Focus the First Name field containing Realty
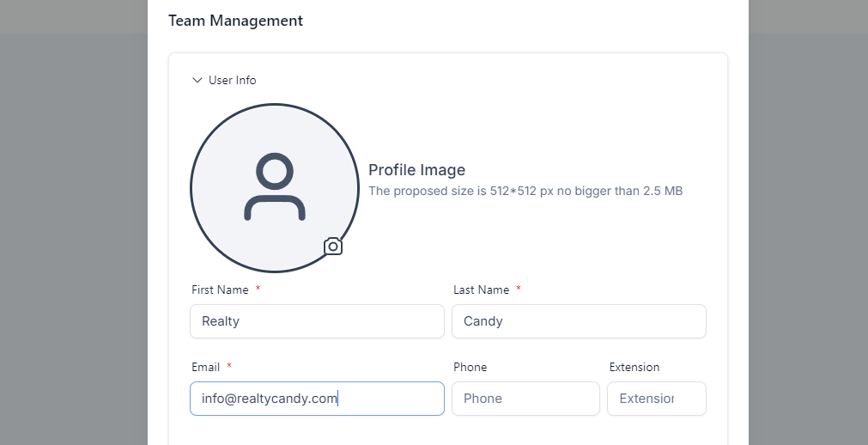Image resolution: width=868 pixels, height=445 pixels. 317,321
